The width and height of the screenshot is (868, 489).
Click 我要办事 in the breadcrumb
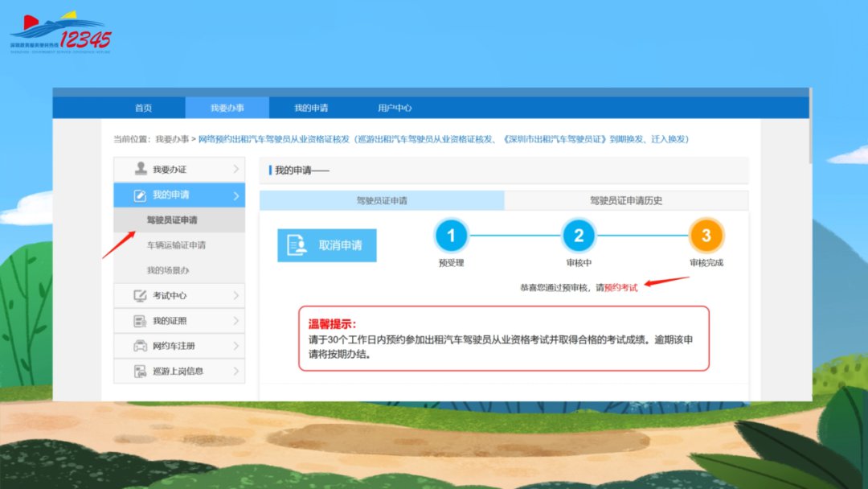(172, 139)
